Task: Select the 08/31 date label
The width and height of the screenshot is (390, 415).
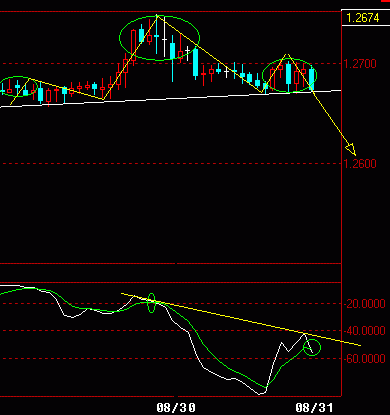Action: pyautogui.click(x=314, y=407)
